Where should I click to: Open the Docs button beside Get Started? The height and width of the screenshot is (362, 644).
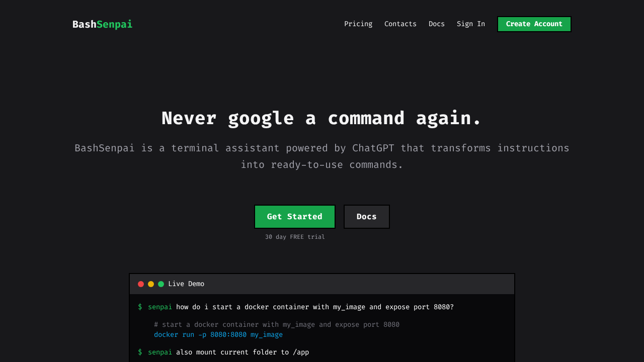click(367, 217)
